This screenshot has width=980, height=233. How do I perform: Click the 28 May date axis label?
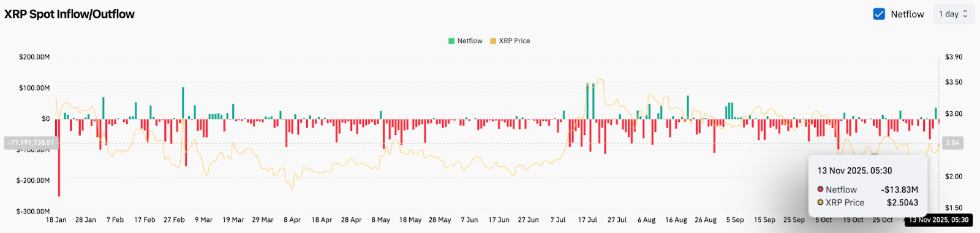pos(440,220)
